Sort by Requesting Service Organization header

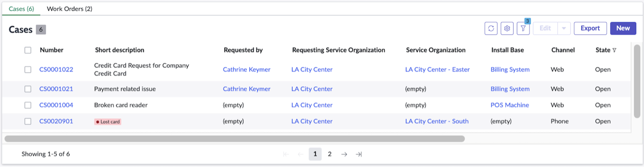[x=339, y=50]
